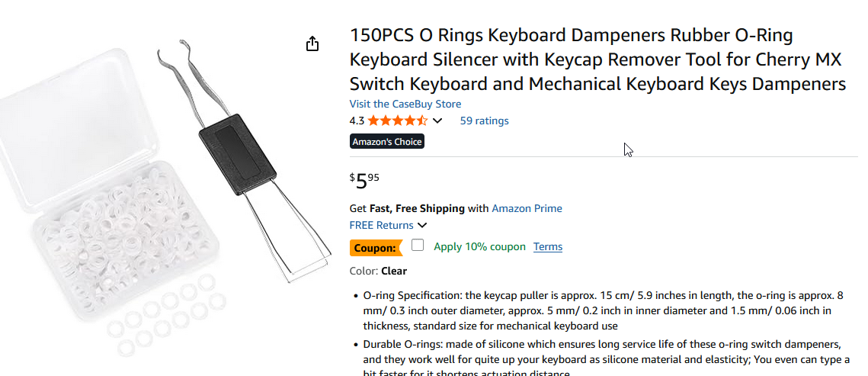The image size is (868, 376).
Task: Visit the CaseBuy Store
Action: pos(405,104)
